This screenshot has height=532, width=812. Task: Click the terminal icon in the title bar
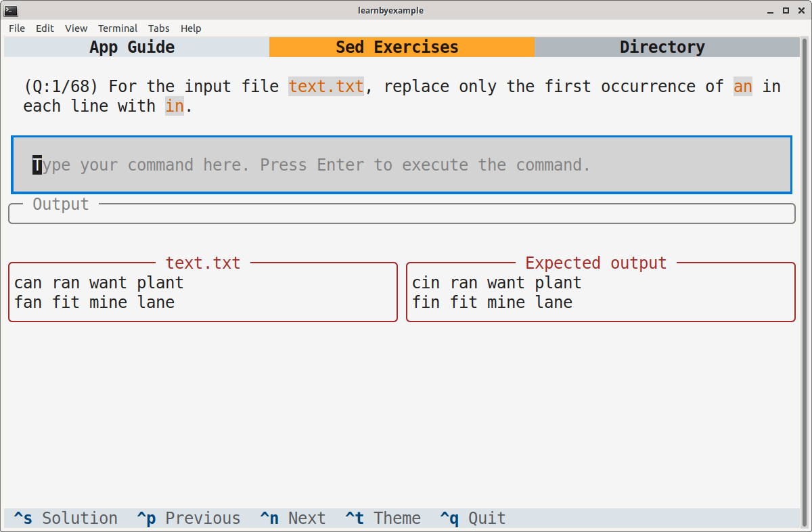pyautogui.click(x=11, y=10)
